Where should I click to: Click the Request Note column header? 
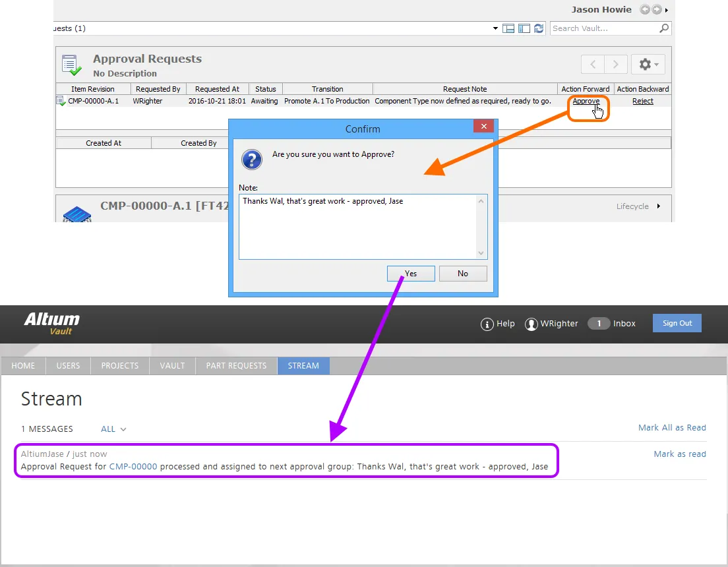(465, 89)
